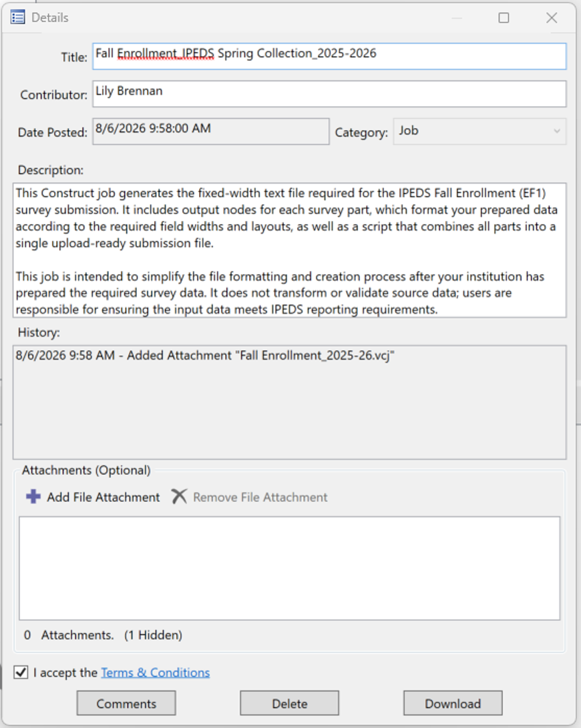Uncheck the I accept terms checkbox
581x728 pixels.
[21, 673]
